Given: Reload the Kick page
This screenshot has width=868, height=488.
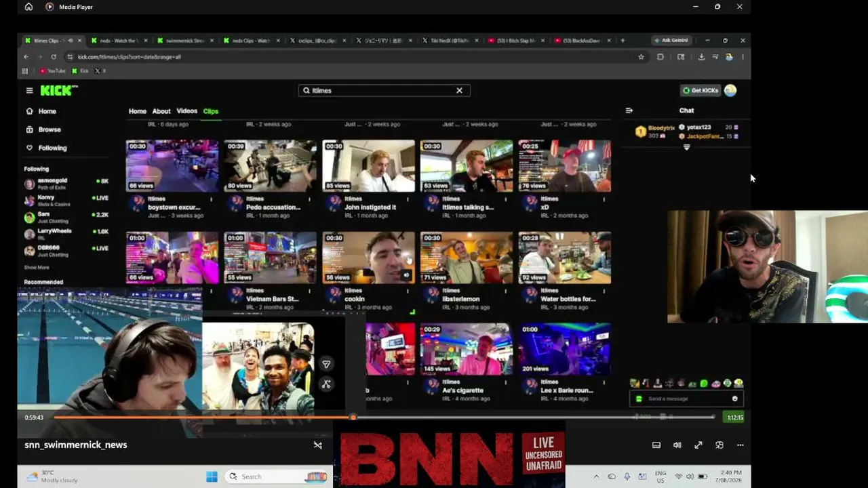Looking at the screenshot, I should [54, 57].
